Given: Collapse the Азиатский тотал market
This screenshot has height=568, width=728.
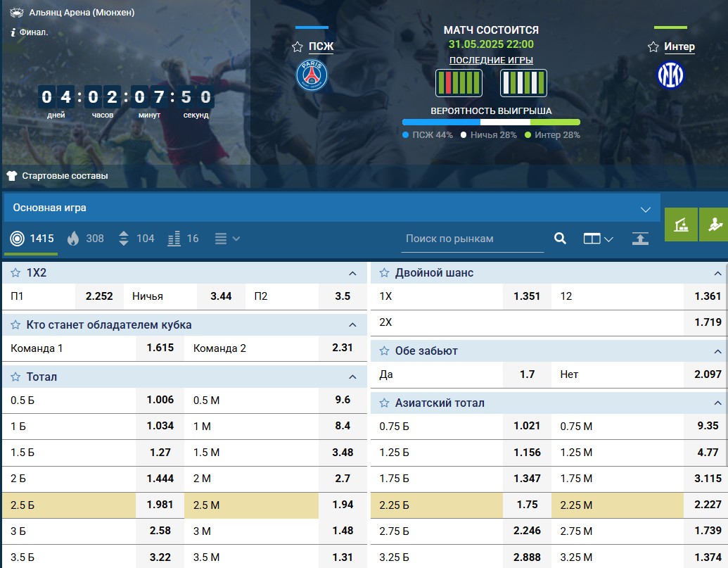Looking at the screenshot, I should pos(717,403).
